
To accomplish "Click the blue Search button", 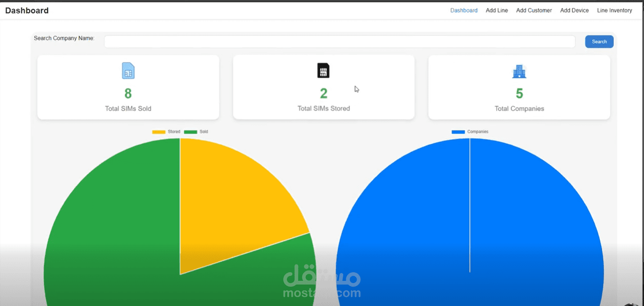I will tap(599, 41).
